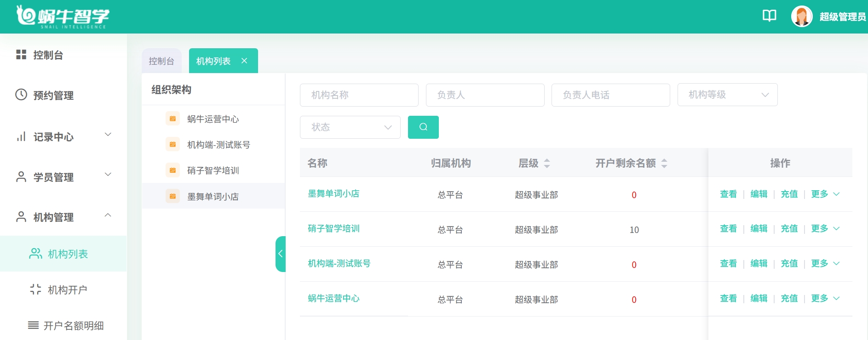The width and height of the screenshot is (868, 340).
Task: Select 硝子智学培训 in organization tree
Action: coord(213,170)
